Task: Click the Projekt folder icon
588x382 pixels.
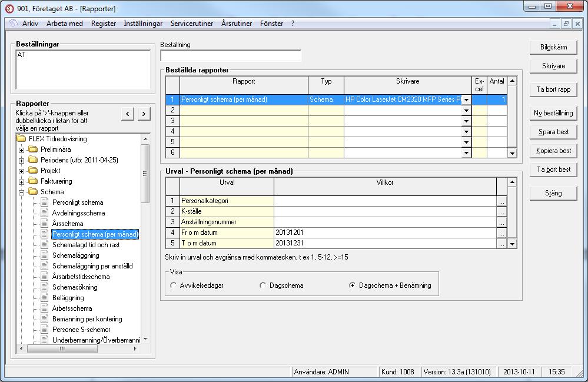Action: point(33,170)
